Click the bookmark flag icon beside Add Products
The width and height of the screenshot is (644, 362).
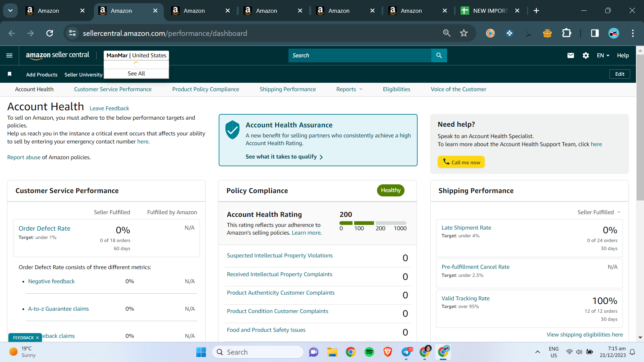coord(10,74)
